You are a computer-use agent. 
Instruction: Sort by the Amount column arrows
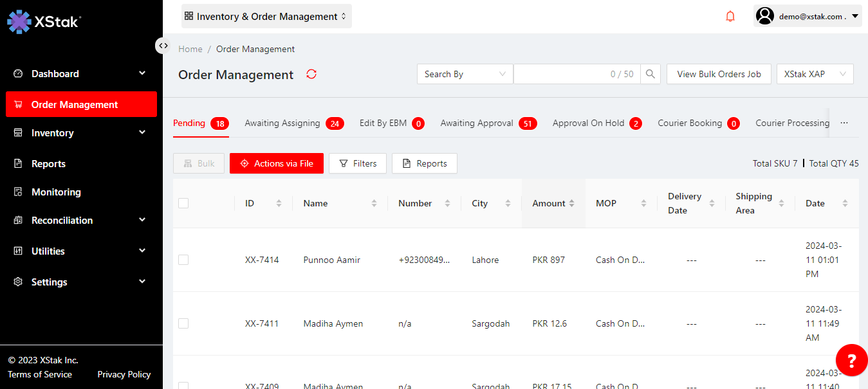571,203
